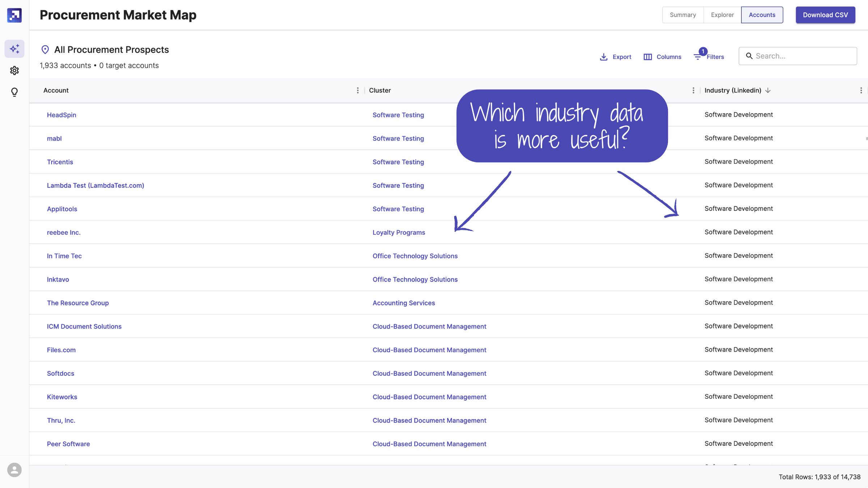Image resolution: width=868 pixels, height=488 pixels.
Task: Open settings via the gear icon
Action: [x=14, y=70]
